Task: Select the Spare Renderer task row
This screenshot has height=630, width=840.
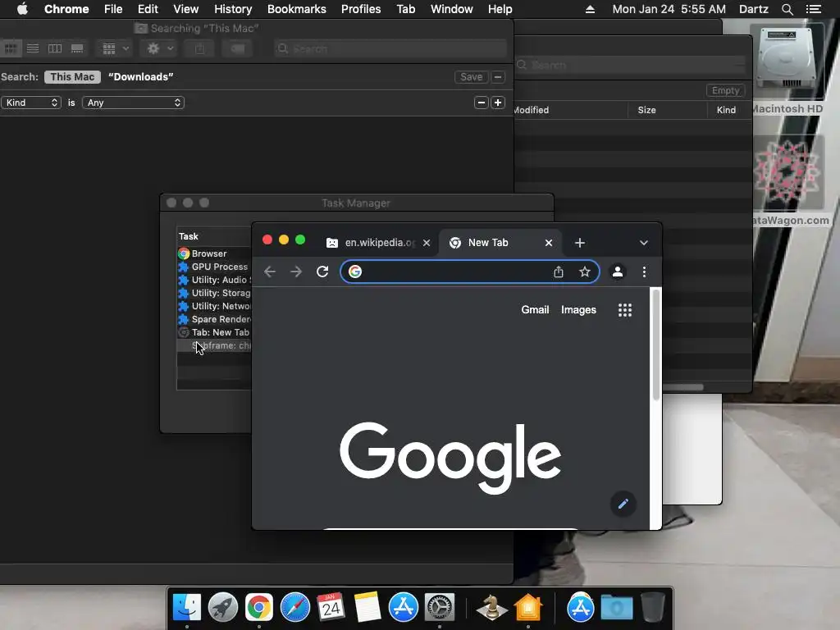Action: (214, 319)
